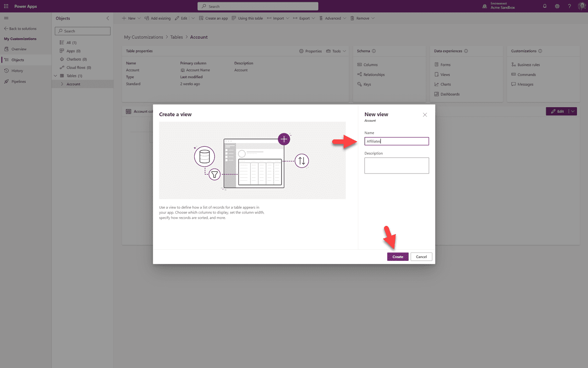The image size is (588, 368).
Task: Open the Tables breadcrumb link
Action: tap(176, 37)
